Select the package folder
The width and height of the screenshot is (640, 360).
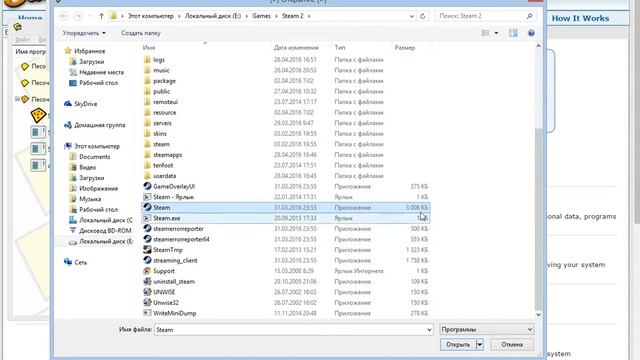285,81
